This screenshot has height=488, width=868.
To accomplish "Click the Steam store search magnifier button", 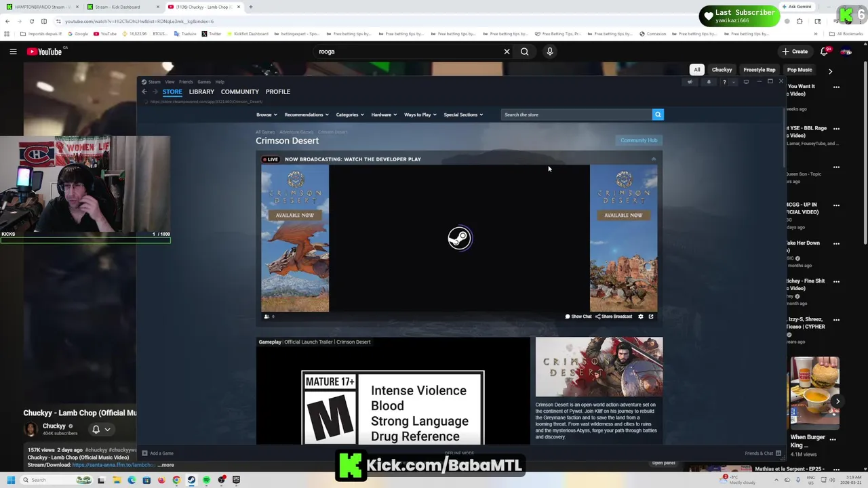I will [x=658, y=115].
